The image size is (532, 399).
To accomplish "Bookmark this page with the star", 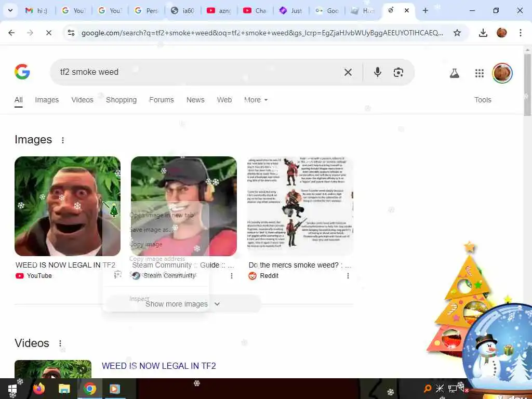I will pyautogui.click(x=457, y=33).
